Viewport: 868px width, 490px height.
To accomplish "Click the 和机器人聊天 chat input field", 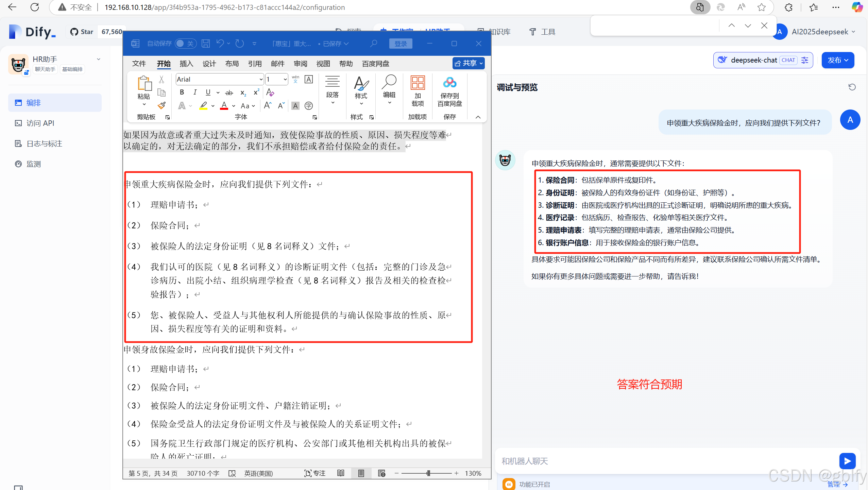I will click(x=666, y=461).
